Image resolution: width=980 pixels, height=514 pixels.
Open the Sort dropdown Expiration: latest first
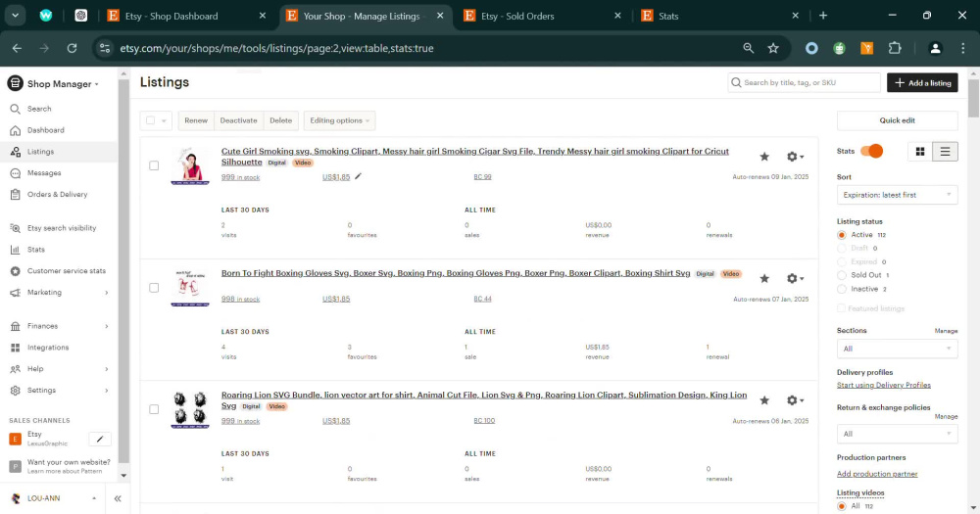coord(897,195)
